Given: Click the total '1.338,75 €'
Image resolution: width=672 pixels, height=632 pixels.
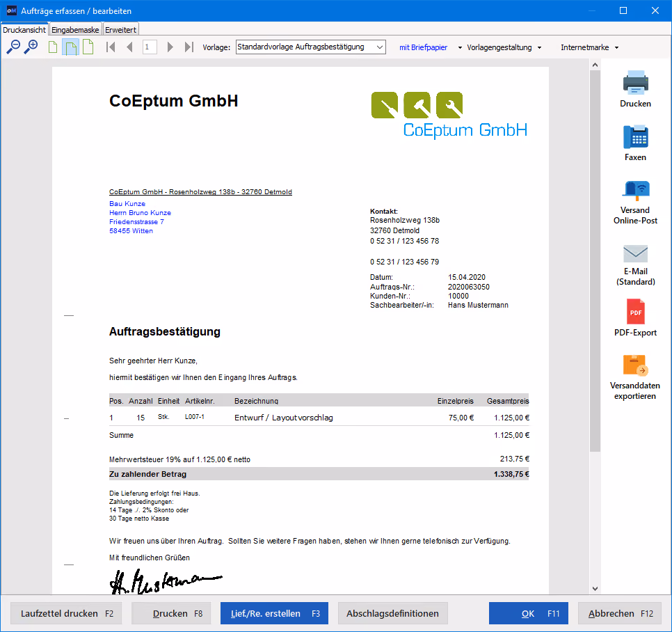Looking at the screenshot, I should [x=511, y=474].
